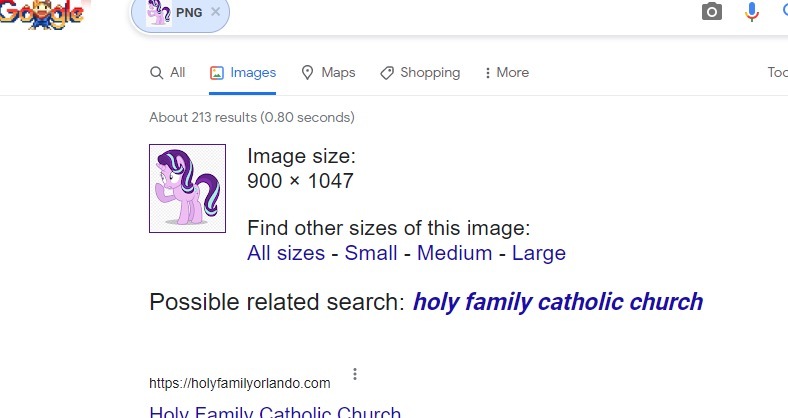Go to the Shopping tab
This screenshot has height=418, width=788.
[x=420, y=73]
